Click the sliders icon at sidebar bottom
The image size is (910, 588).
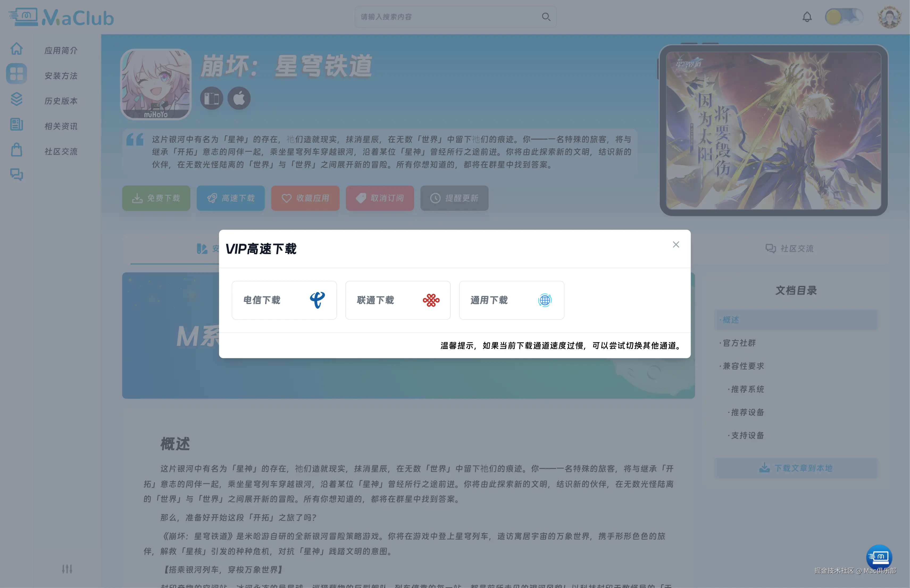point(67,569)
